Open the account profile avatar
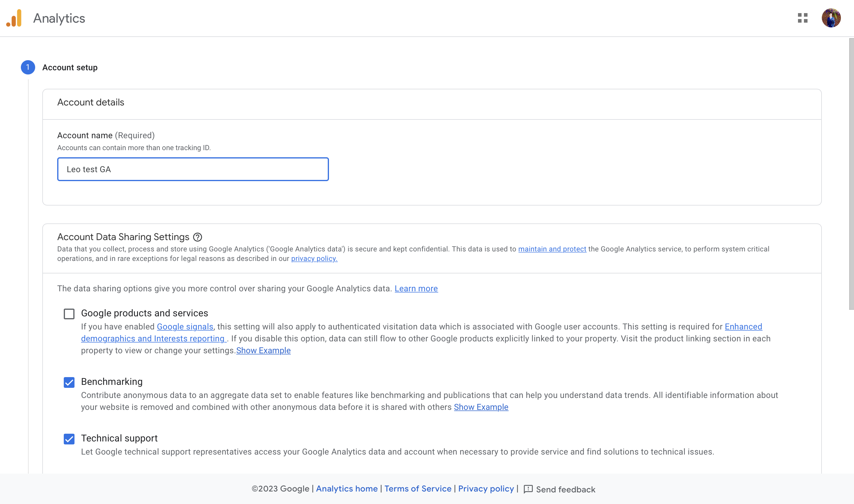The height and width of the screenshot is (504, 854). [831, 18]
